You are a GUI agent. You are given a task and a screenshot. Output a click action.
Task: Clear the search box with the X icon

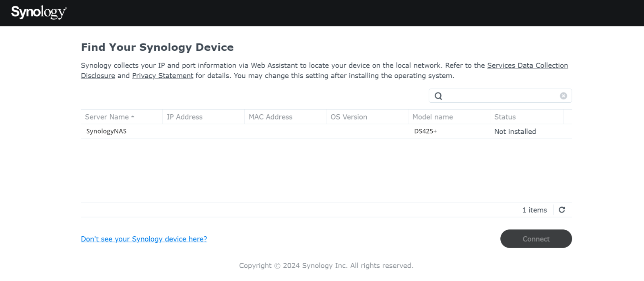coord(563,96)
